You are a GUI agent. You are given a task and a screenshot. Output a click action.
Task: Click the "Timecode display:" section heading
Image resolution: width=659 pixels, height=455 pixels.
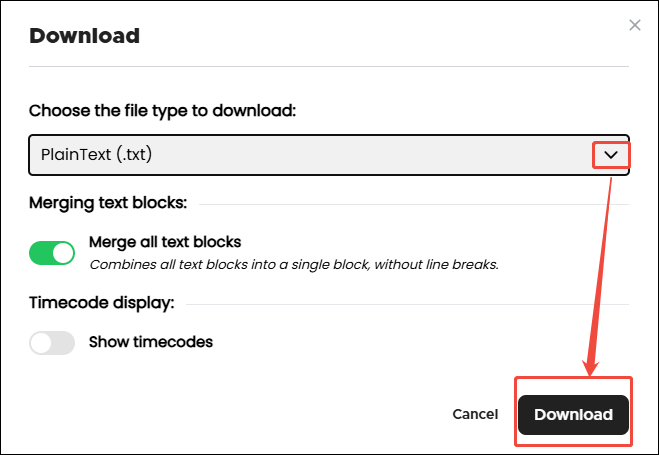101,302
